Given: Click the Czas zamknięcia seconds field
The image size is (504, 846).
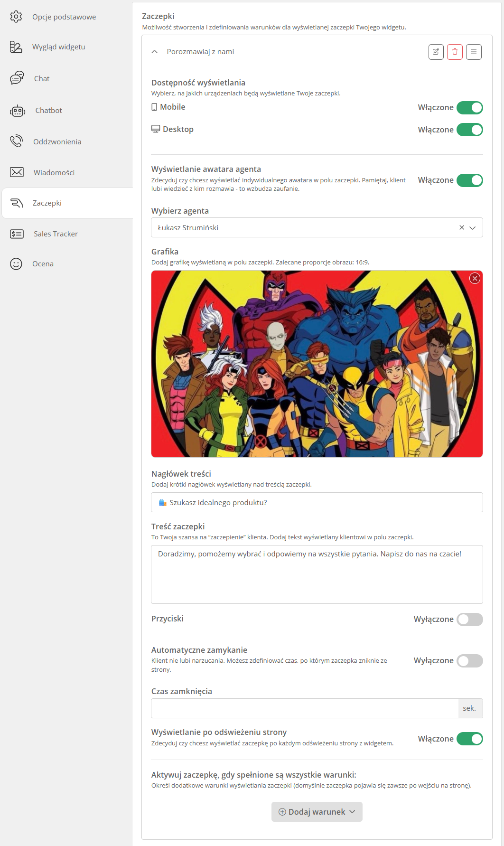Looking at the screenshot, I should [x=305, y=708].
